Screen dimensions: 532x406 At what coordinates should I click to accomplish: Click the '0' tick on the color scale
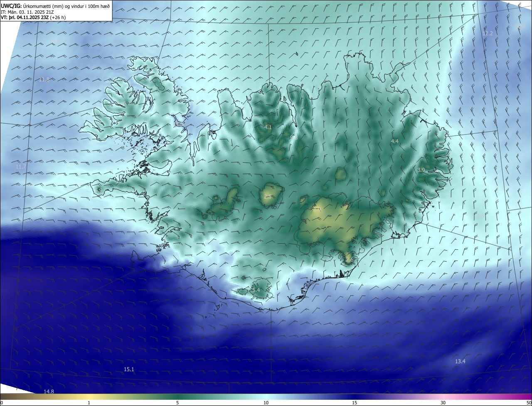[x=2, y=403]
